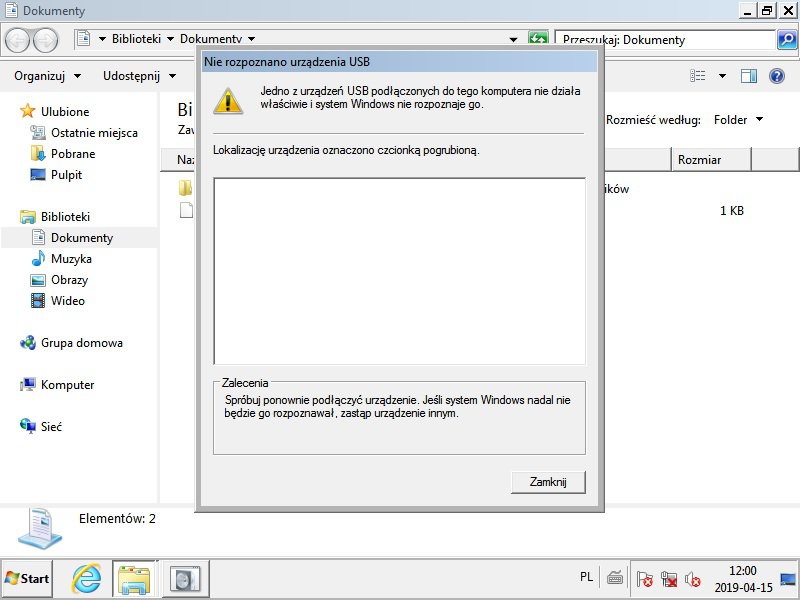The image size is (800, 600).
Task: Click in the Przeszukaj: Dokumenty search field
Action: pos(665,40)
